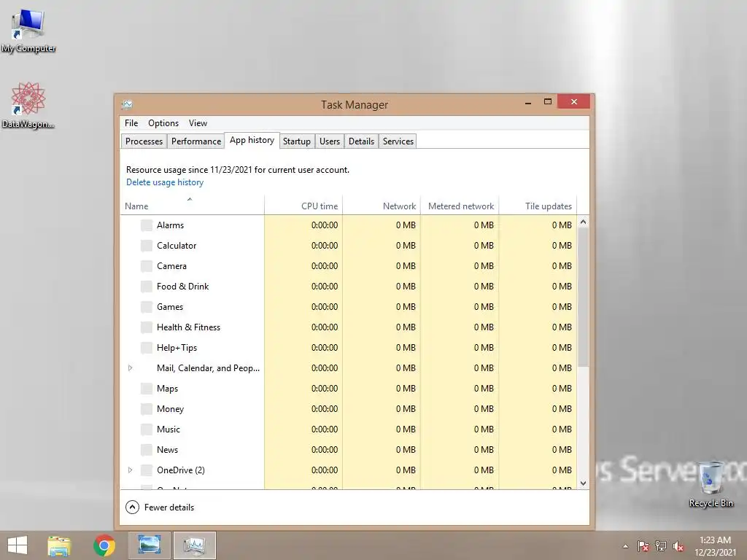Click the Task Manager taskbar button

tap(194, 545)
